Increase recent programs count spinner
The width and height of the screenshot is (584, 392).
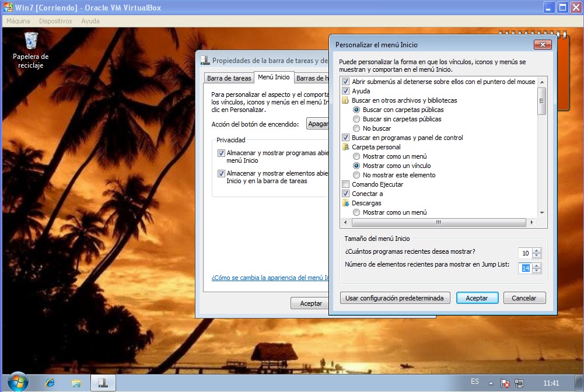[536, 250]
